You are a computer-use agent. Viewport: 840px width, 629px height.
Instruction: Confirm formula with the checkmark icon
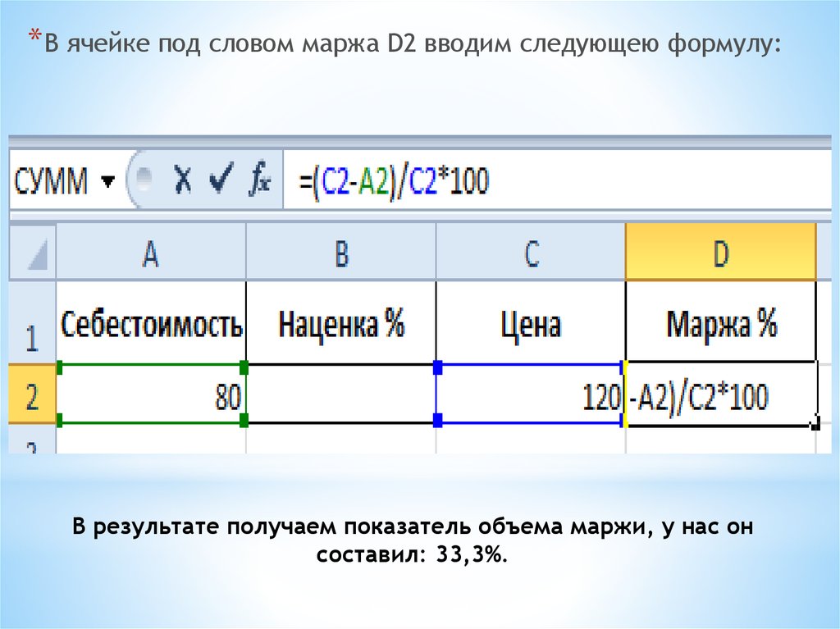221,179
